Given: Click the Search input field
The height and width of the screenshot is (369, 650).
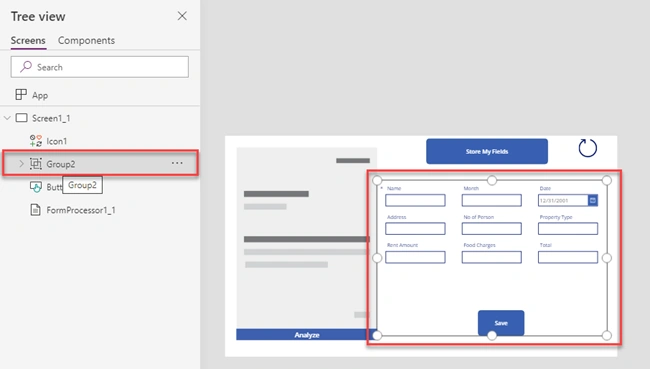Looking at the screenshot, I should pyautogui.click(x=99, y=67).
